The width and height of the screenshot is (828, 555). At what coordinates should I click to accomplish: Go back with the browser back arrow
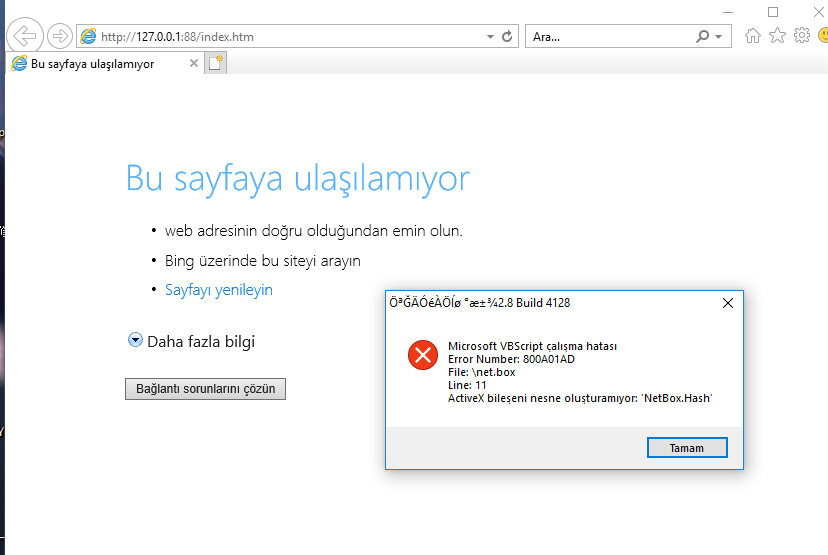click(25, 36)
